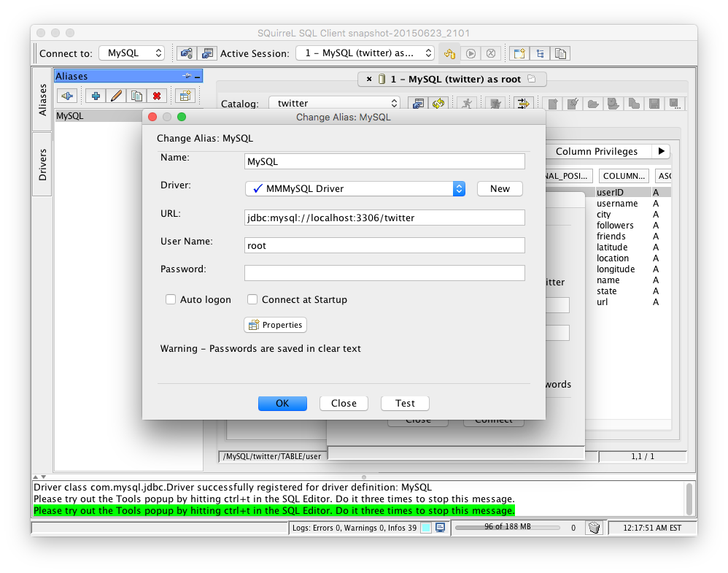Click the garbage collector trash icon in status bar
Viewport: 728px width, 573px height.
coord(594,528)
